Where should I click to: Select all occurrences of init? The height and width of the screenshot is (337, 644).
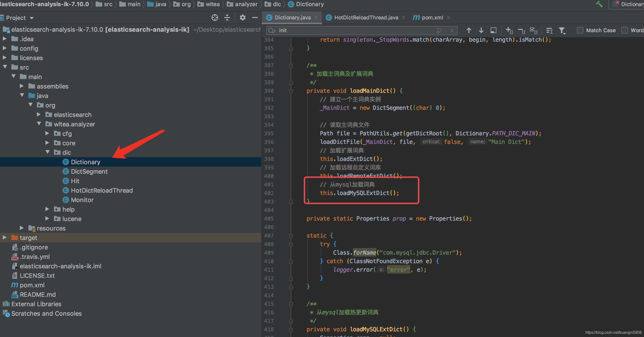(534, 30)
